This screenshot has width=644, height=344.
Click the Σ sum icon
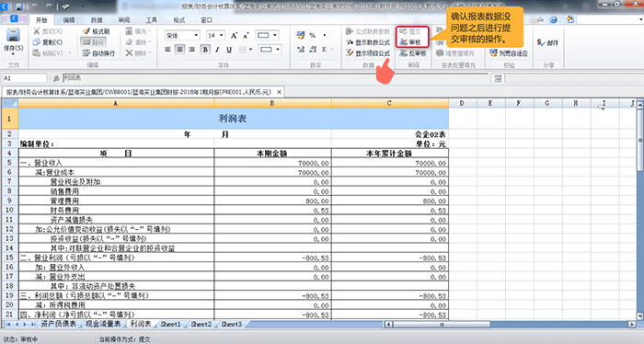(x=325, y=50)
